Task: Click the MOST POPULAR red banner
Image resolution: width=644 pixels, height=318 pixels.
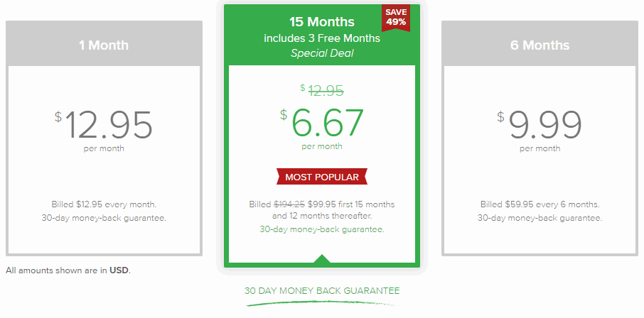Action: coord(322,177)
